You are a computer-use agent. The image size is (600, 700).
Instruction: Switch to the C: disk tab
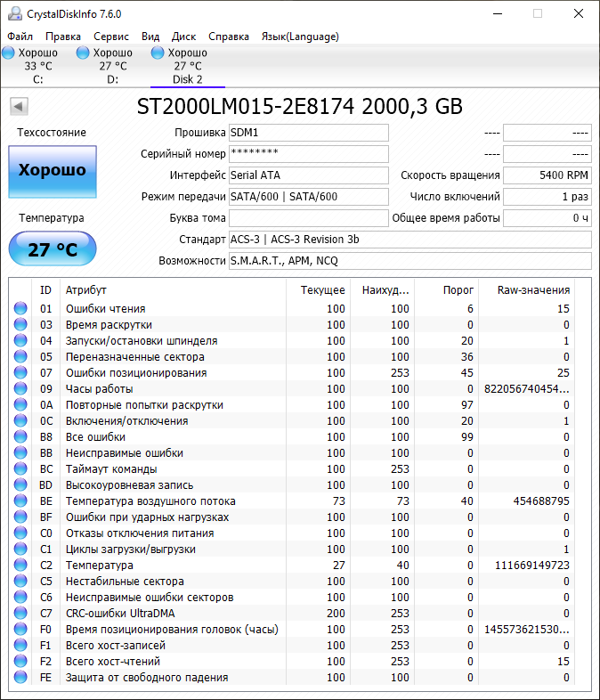point(38,66)
